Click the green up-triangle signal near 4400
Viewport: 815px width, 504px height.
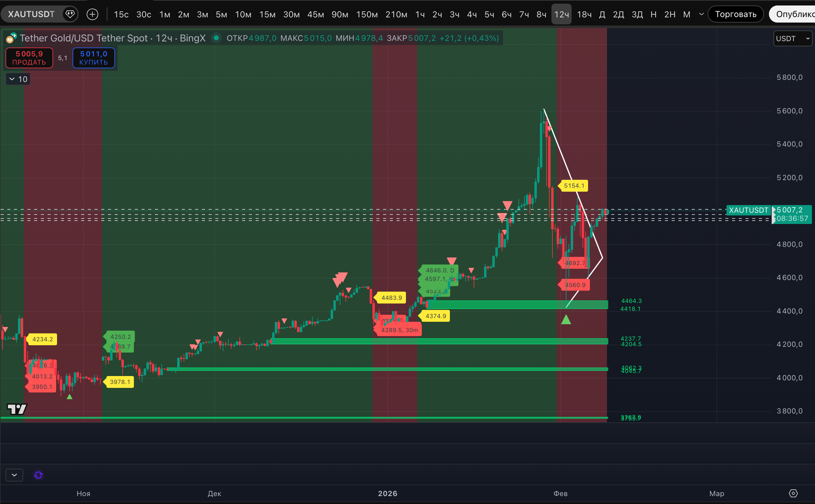coord(566,320)
